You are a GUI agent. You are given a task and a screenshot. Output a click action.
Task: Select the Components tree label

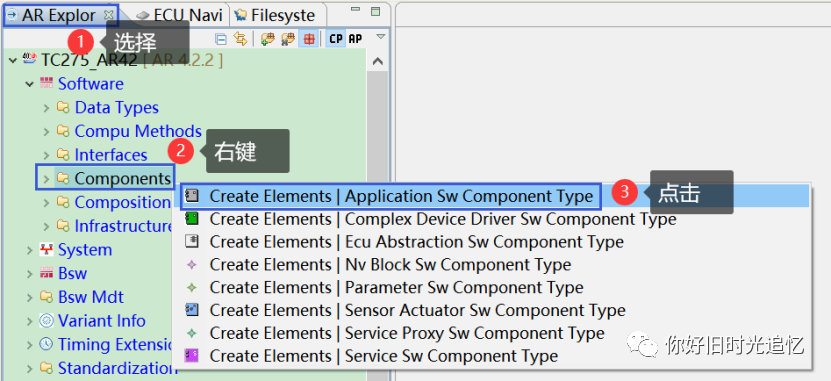click(x=122, y=179)
